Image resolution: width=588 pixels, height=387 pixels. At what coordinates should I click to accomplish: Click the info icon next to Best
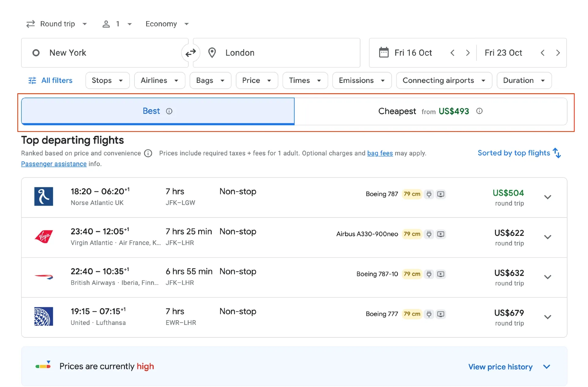coord(169,111)
